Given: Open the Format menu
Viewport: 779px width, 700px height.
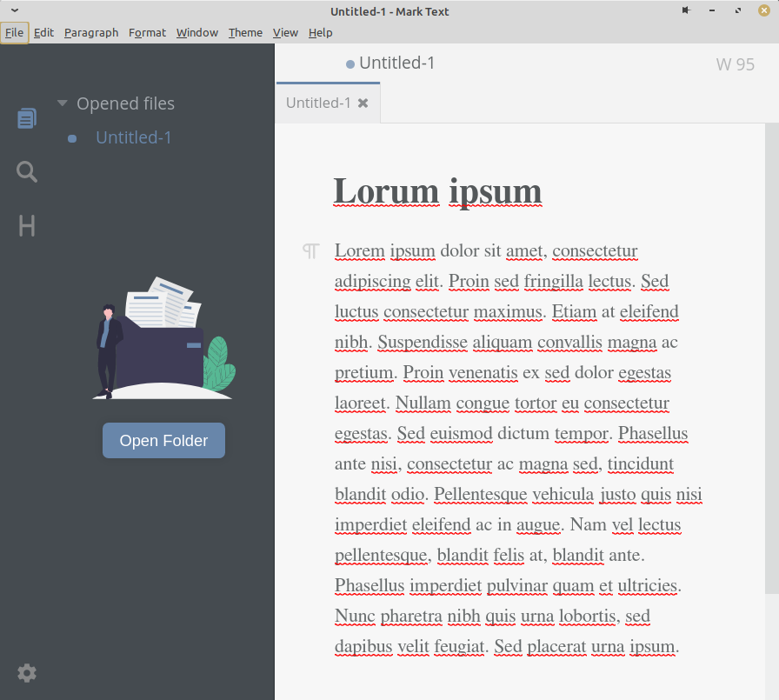Looking at the screenshot, I should coord(147,32).
